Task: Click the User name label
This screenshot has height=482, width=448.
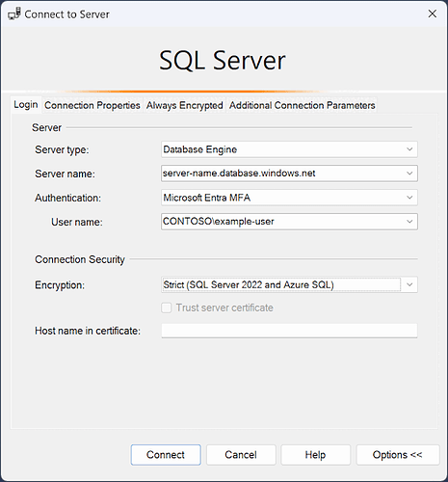Action: 77,222
